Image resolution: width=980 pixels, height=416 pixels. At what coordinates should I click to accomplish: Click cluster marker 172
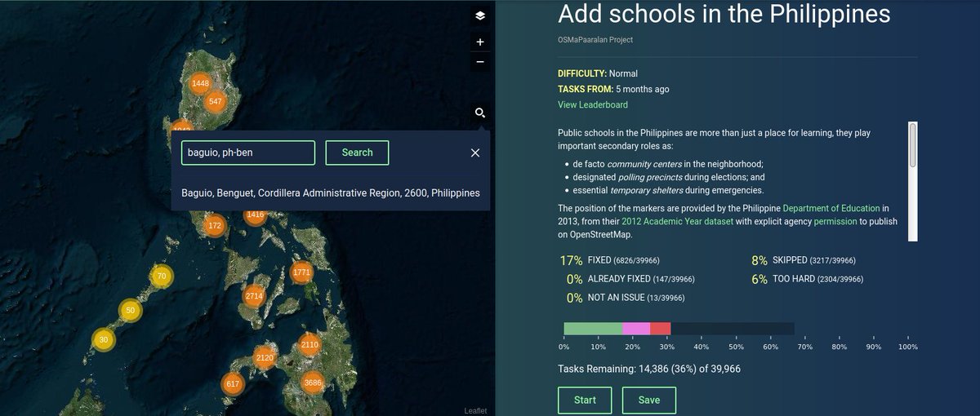(x=215, y=225)
